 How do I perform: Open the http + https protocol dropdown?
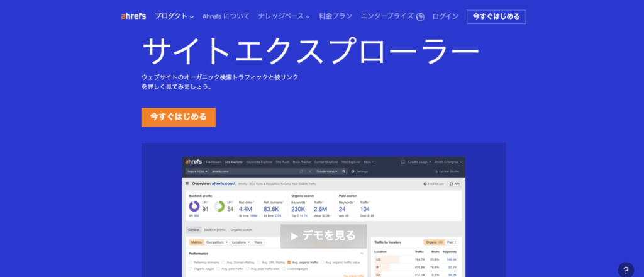click(197, 171)
